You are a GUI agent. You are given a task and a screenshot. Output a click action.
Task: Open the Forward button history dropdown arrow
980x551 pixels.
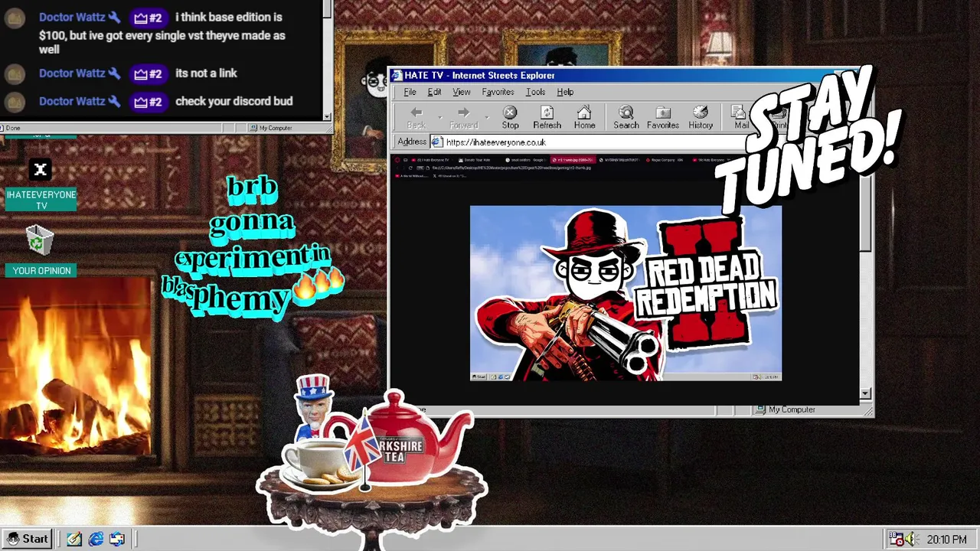pos(487,117)
